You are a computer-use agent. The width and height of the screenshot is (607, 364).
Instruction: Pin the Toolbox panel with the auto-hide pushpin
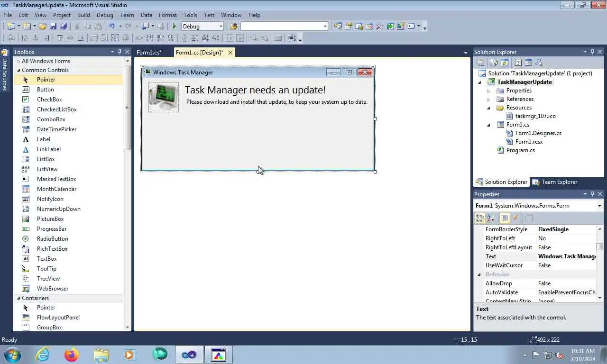120,52
